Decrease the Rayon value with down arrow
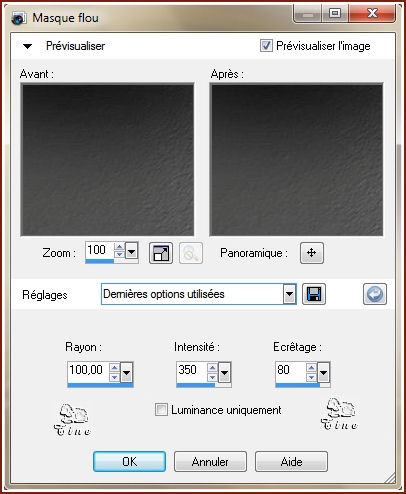The image size is (406, 494). 114,377
